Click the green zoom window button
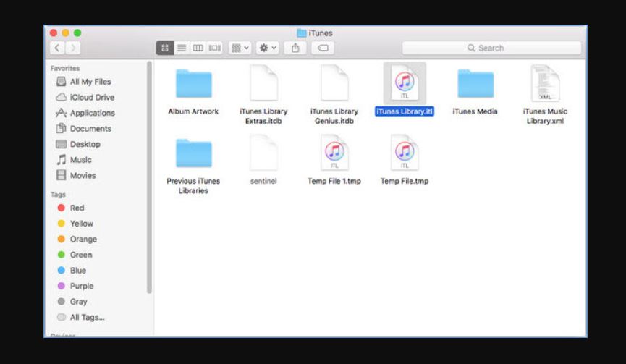Image resolution: width=626 pixels, height=364 pixels. (77, 33)
